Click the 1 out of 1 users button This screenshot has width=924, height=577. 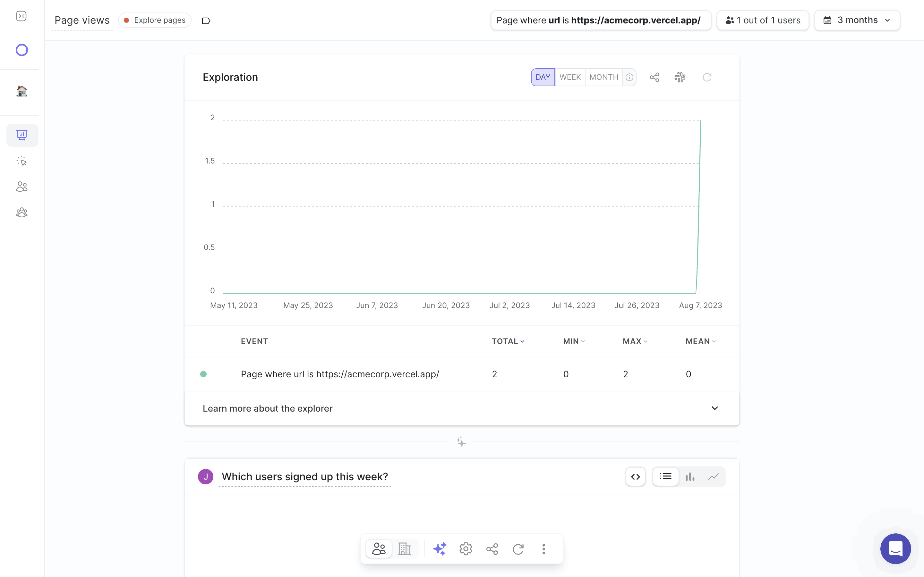[x=763, y=20]
